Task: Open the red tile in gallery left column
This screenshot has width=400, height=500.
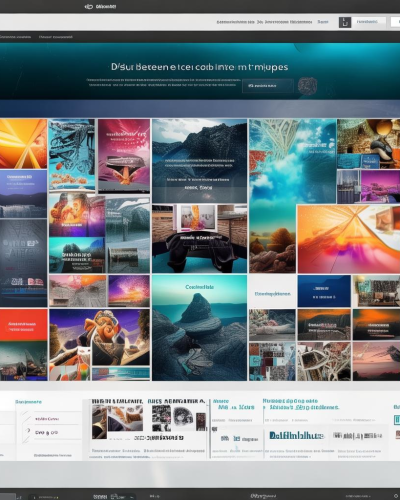Action: [x=23, y=325]
